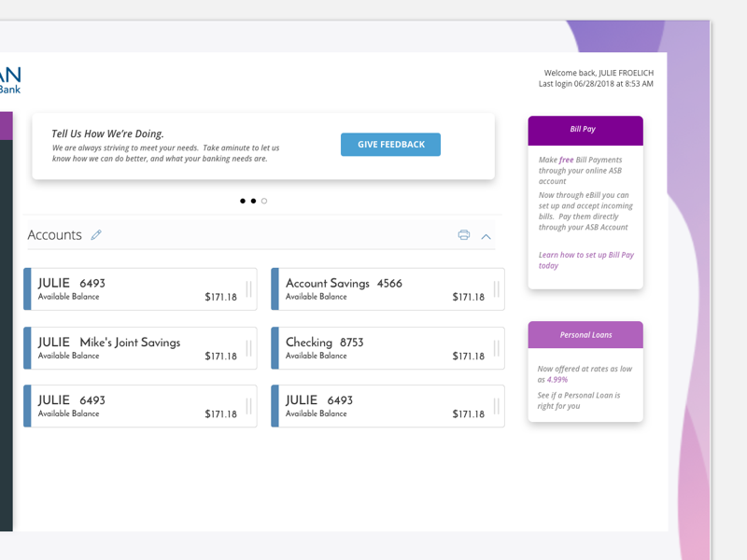Click the drag handle on JULIE 6493 card

249,288
